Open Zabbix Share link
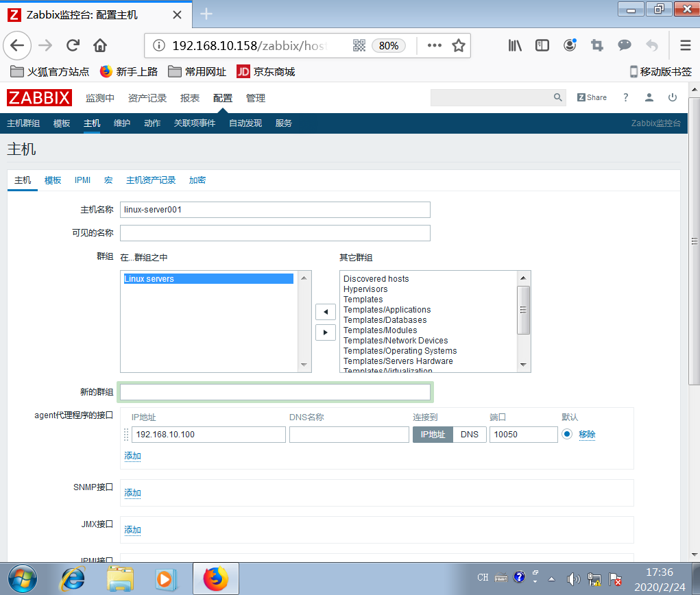This screenshot has height=595, width=700. click(x=592, y=97)
